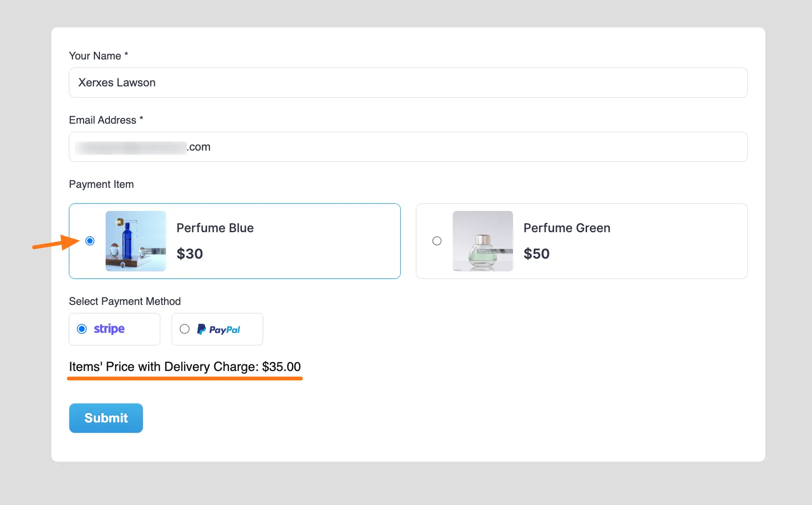Click the Perfume Green product image

coord(482,241)
